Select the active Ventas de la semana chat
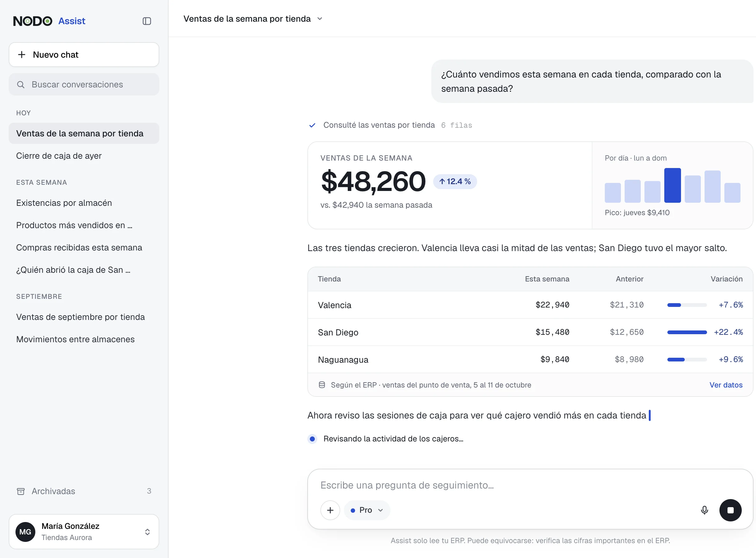Image resolution: width=756 pixels, height=558 pixels. 84,133
